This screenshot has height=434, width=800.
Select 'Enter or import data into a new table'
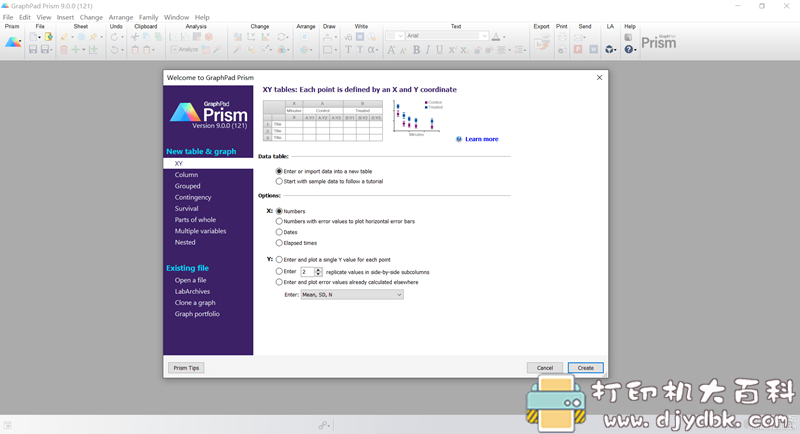point(279,171)
